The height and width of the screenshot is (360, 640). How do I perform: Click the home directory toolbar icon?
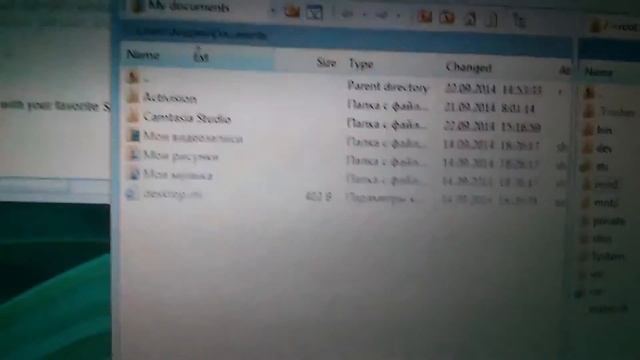click(470, 18)
